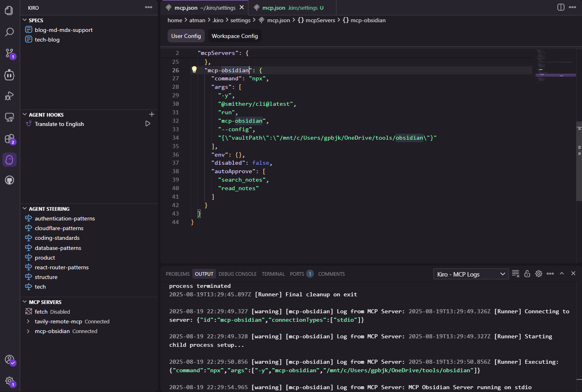Image resolution: width=582 pixels, height=392 pixels.
Task: Open the GitHub panel from the activity bar
Action: pyautogui.click(x=9, y=180)
